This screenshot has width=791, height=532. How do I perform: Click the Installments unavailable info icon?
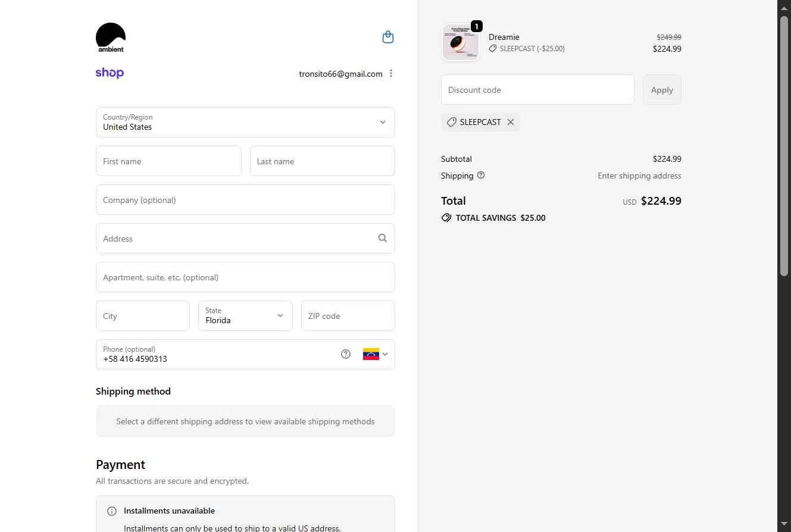[112, 511]
